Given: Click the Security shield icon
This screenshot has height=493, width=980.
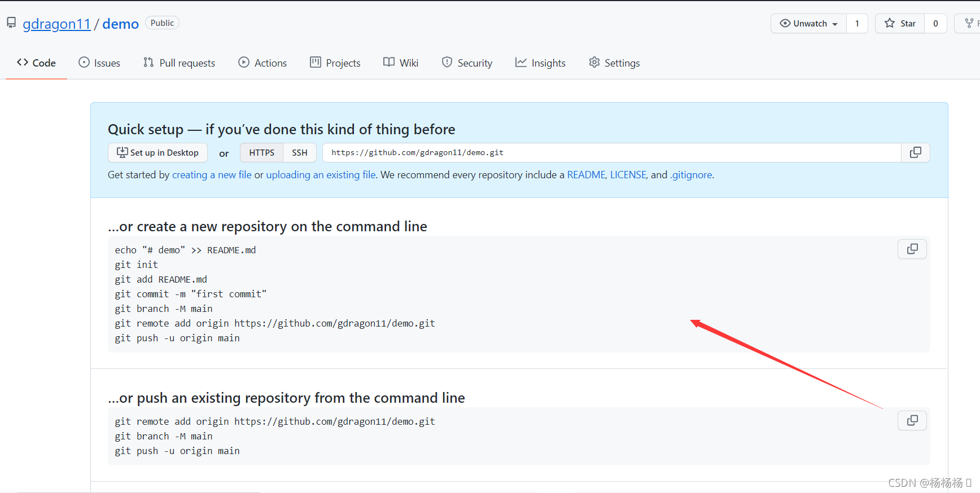Looking at the screenshot, I should tap(447, 62).
